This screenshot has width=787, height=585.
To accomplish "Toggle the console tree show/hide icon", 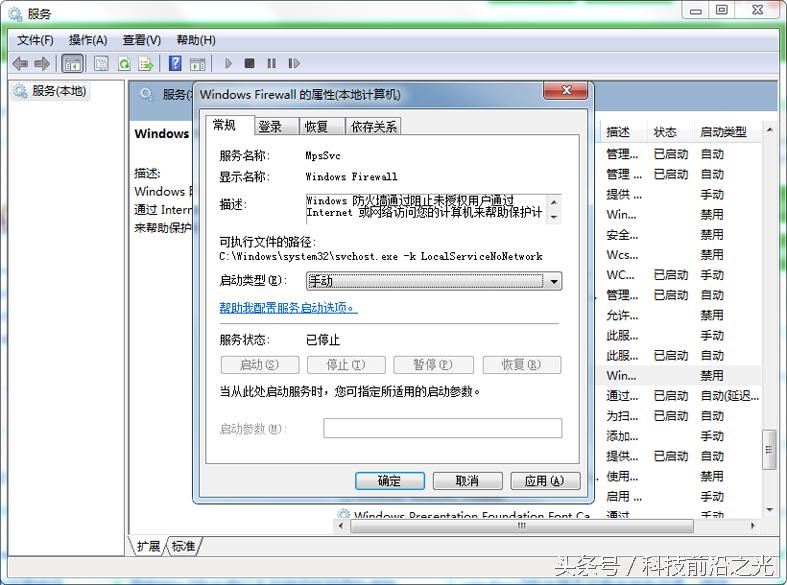I will pos(73,64).
